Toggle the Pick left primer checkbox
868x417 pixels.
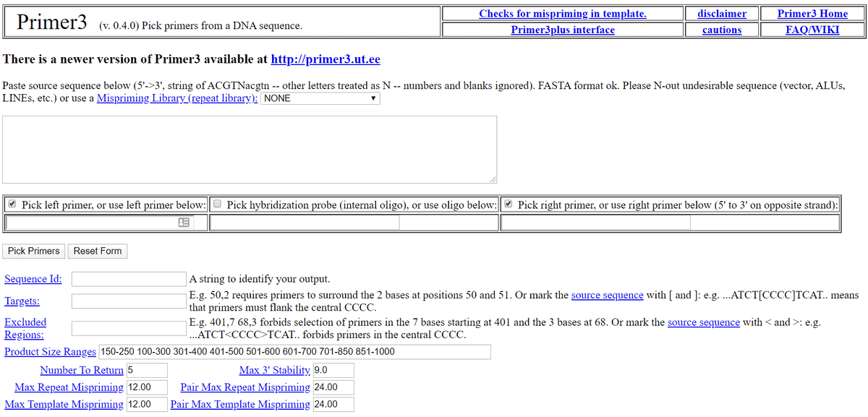coord(12,205)
